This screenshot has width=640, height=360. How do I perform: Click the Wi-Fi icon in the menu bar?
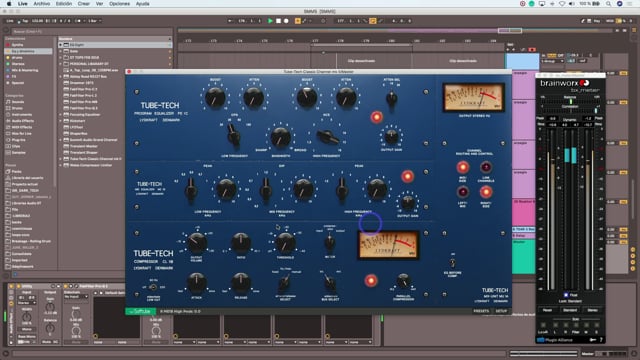pos(562,4)
